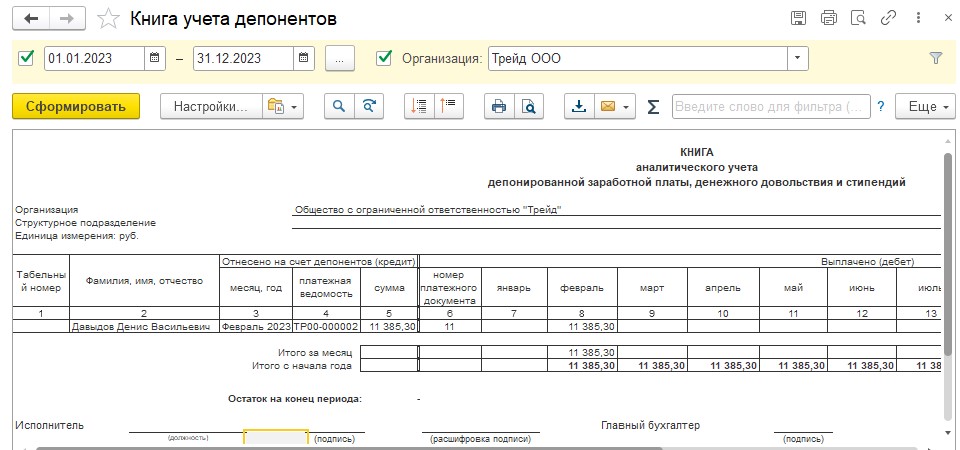This screenshot has width=960, height=450.
Task: Toggle the period filter checkbox
Action: point(26,58)
